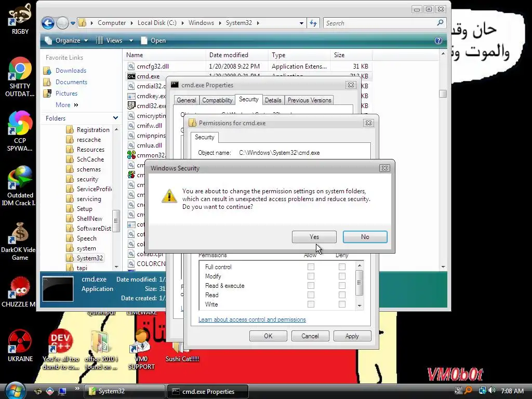The image size is (532, 399).
Task: Open Sushi Cat!!!!! desktop folder
Action: click(182, 352)
